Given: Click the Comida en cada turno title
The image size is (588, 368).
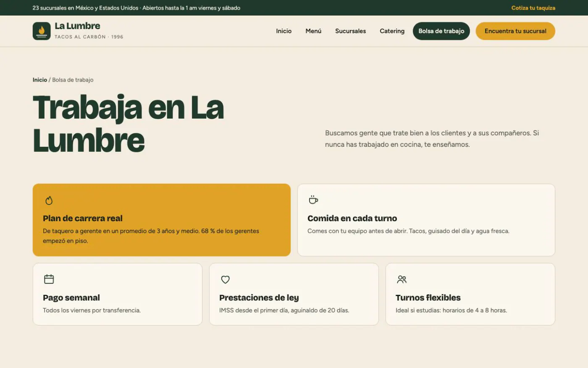Looking at the screenshot, I should [352, 218].
